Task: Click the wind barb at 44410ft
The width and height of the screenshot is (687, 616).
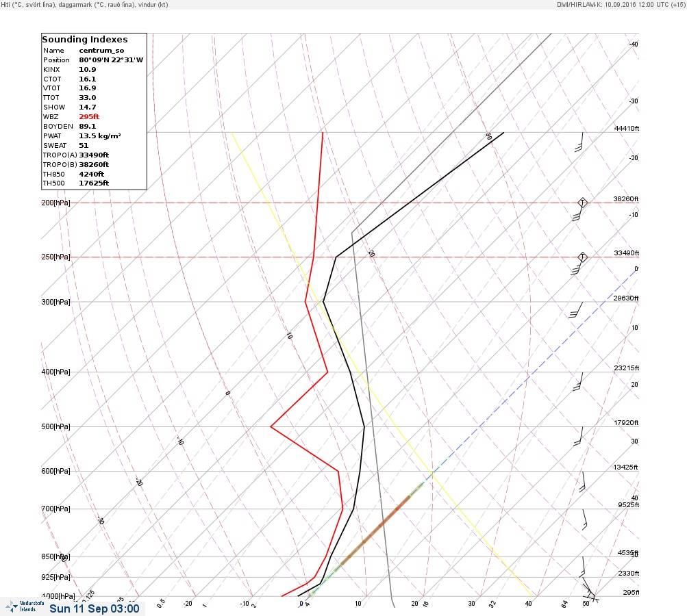Action: tap(579, 142)
